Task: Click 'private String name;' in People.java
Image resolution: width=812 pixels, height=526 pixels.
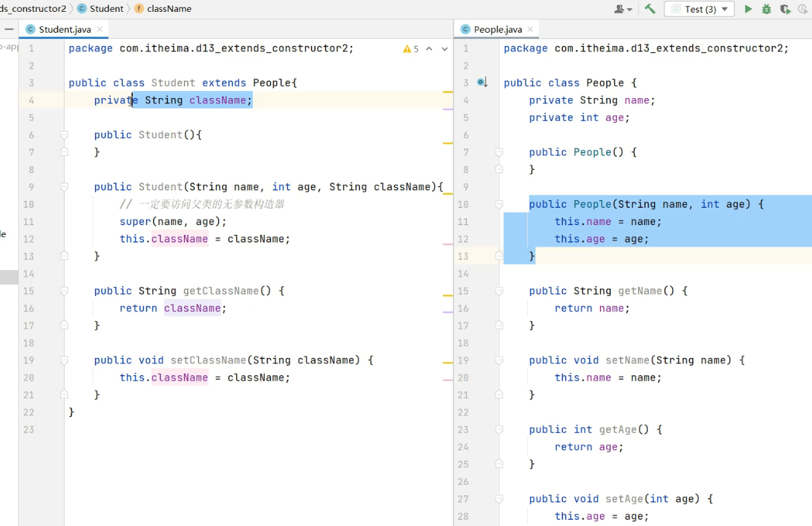Action: click(x=592, y=100)
